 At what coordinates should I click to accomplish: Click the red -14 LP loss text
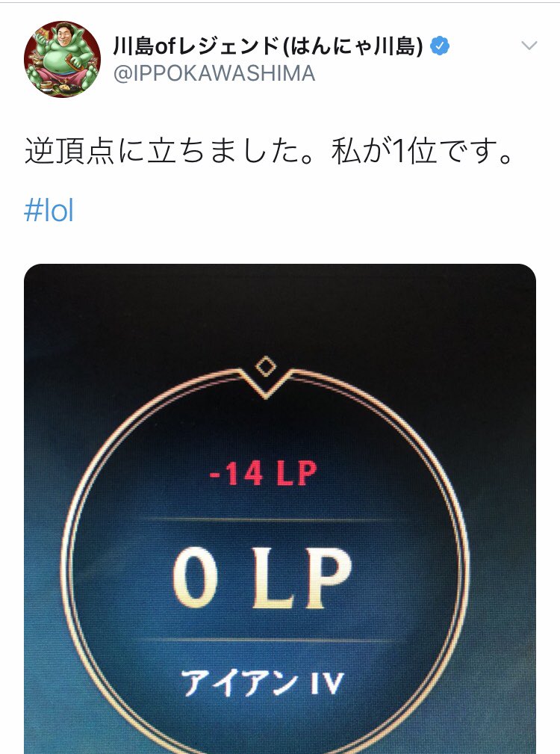(263, 474)
